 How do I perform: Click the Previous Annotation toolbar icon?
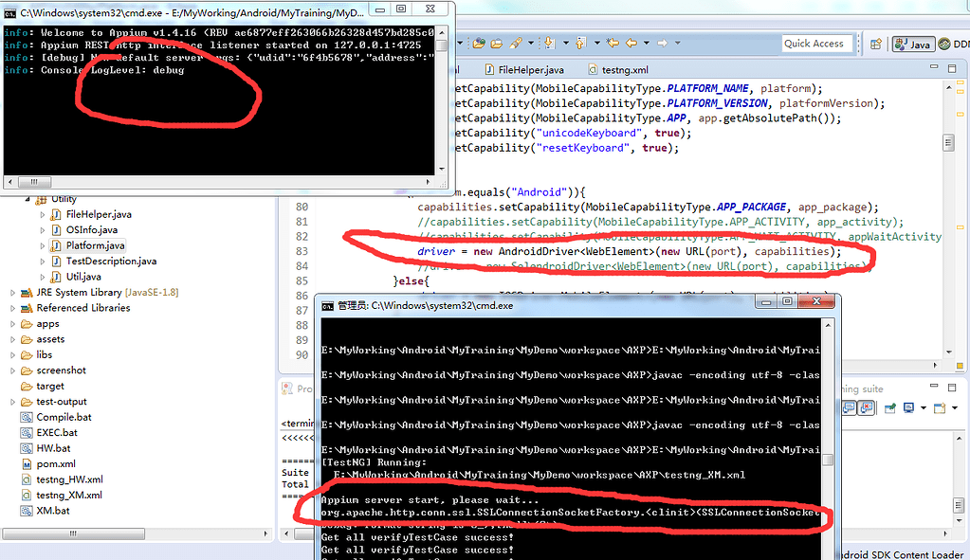click(x=580, y=43)
